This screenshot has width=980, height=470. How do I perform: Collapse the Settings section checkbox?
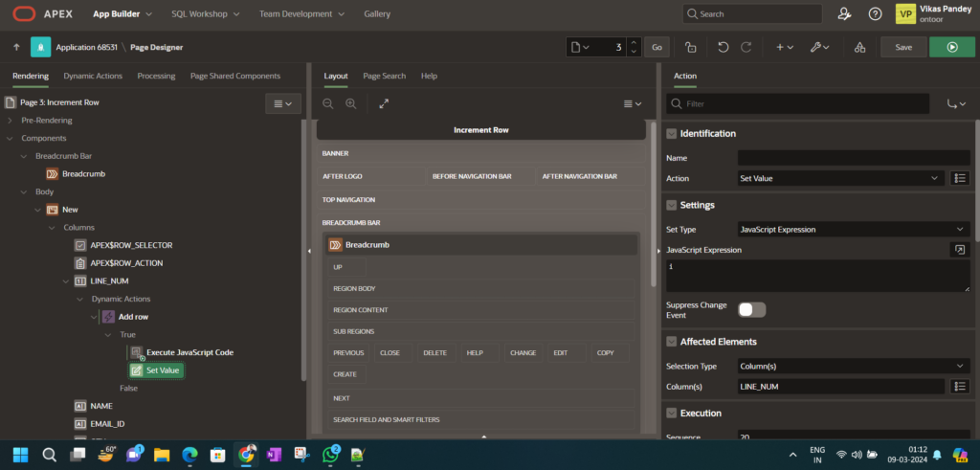(672, 205)
